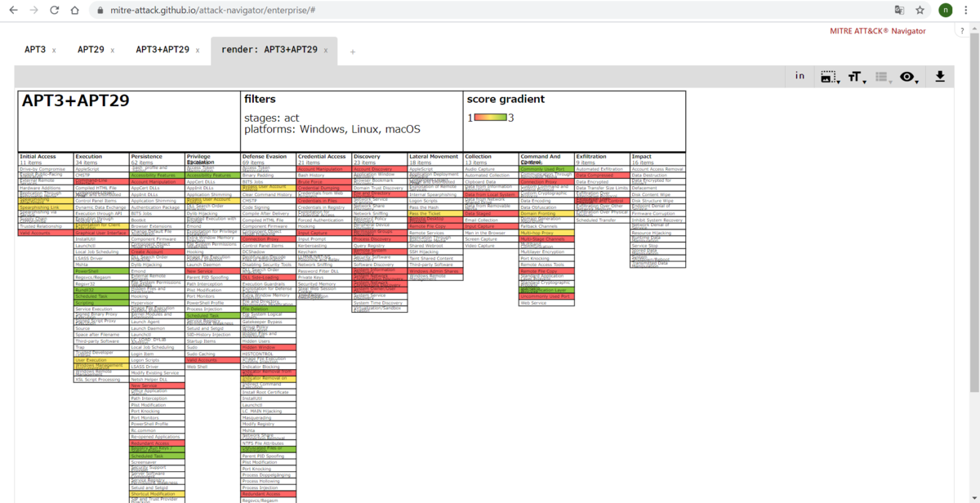The image size is (980, 503).
Task: Go forward with the browser forward arrow
Action: tap(33, 11)
